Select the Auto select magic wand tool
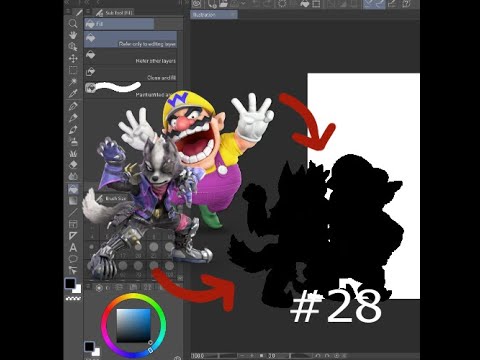 pyautogui.click(x=73, y=82)
